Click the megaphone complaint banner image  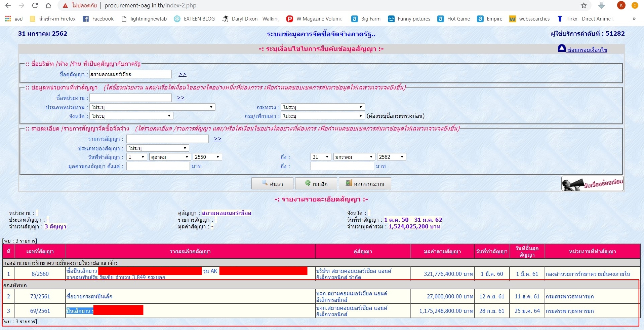point(592,184)
